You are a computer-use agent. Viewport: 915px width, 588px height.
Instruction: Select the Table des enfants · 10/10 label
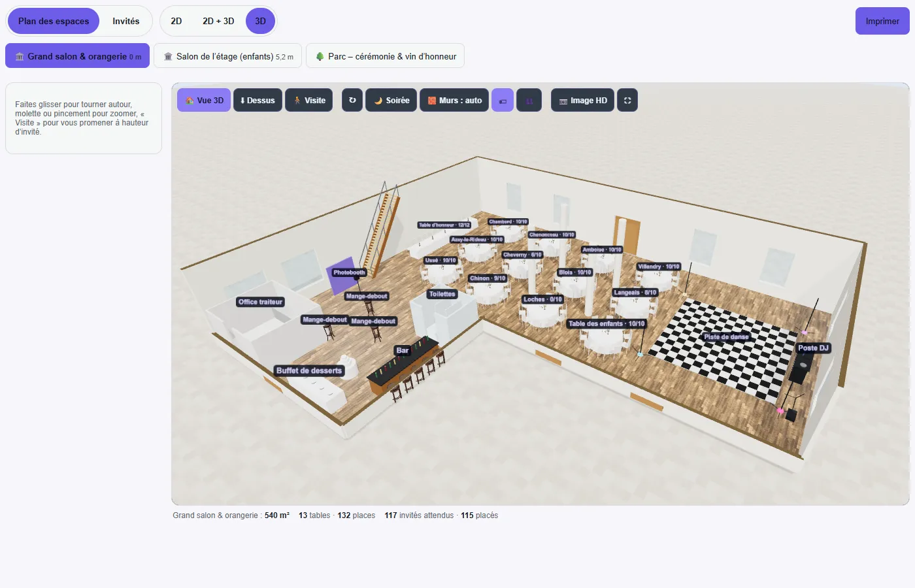[607, 323]
